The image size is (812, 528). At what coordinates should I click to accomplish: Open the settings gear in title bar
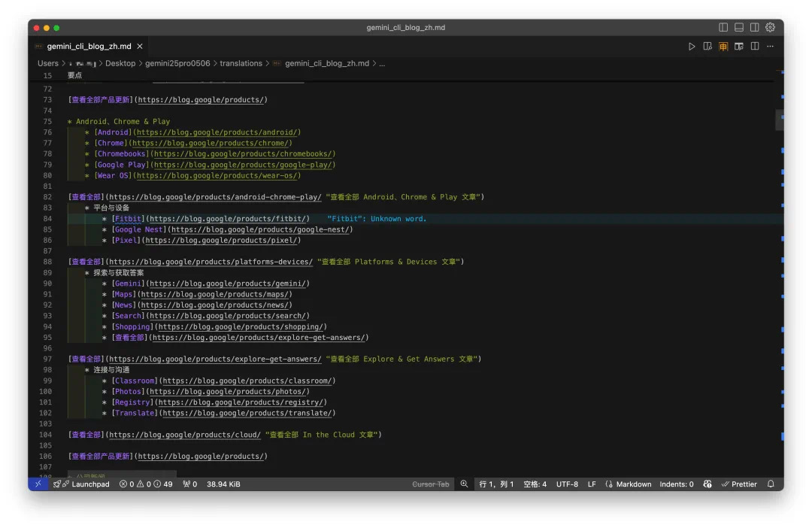771,28
